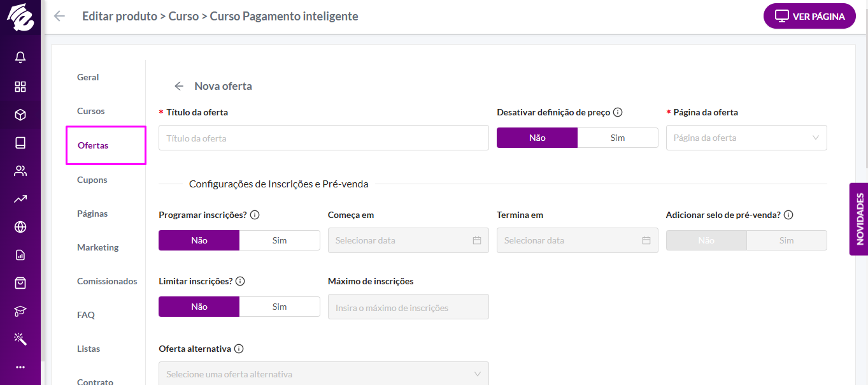The height and width of the screenshot is (385, 868).
Task: Click the back arrow next to Nova oferta
Action: pos(179,86)
